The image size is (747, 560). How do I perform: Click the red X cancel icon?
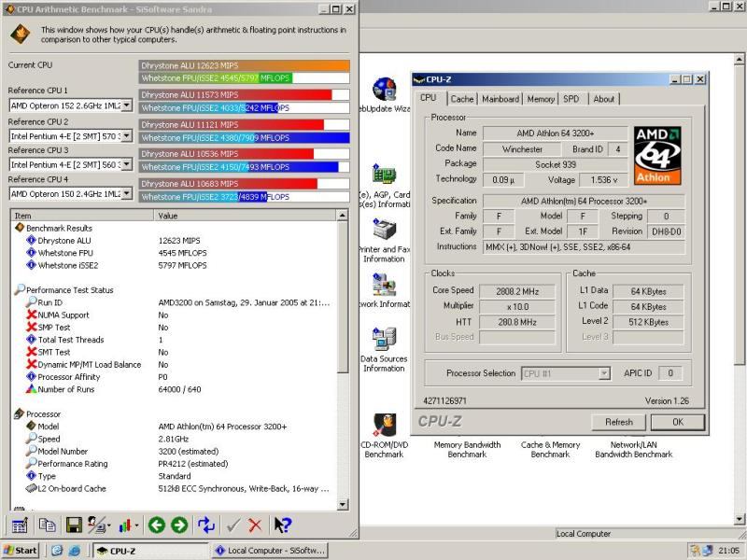coord(255,525)
